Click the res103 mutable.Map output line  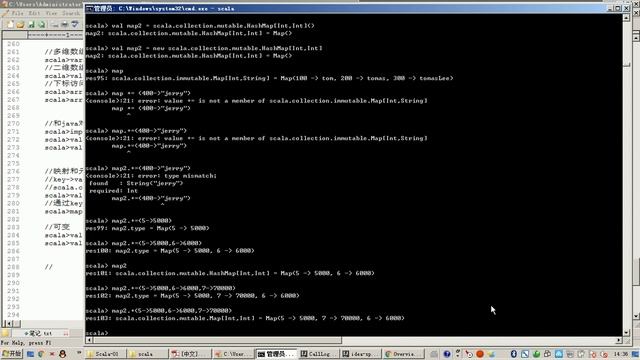245,318
